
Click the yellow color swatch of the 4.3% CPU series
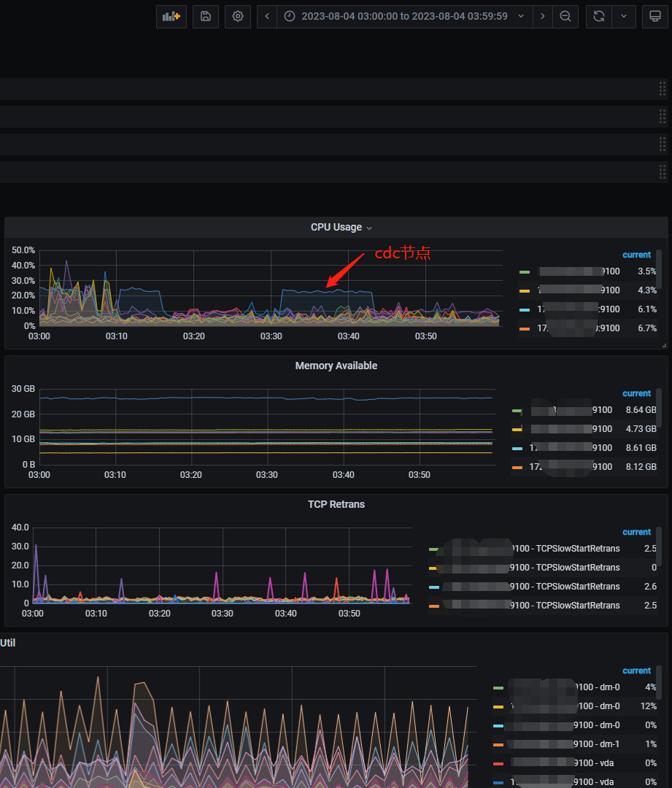(x=524, y=290)
